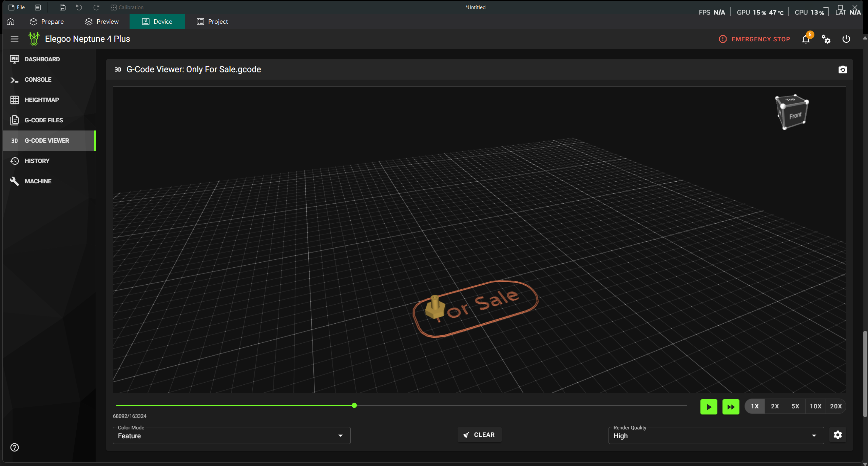Open the interface settings gears icon
This screenshot has width=868, height=466.
click(x=826, y=39)
